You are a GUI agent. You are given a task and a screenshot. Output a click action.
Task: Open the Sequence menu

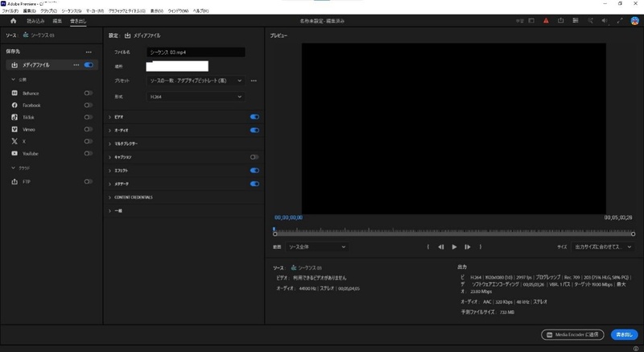click(x=72, y=11)
